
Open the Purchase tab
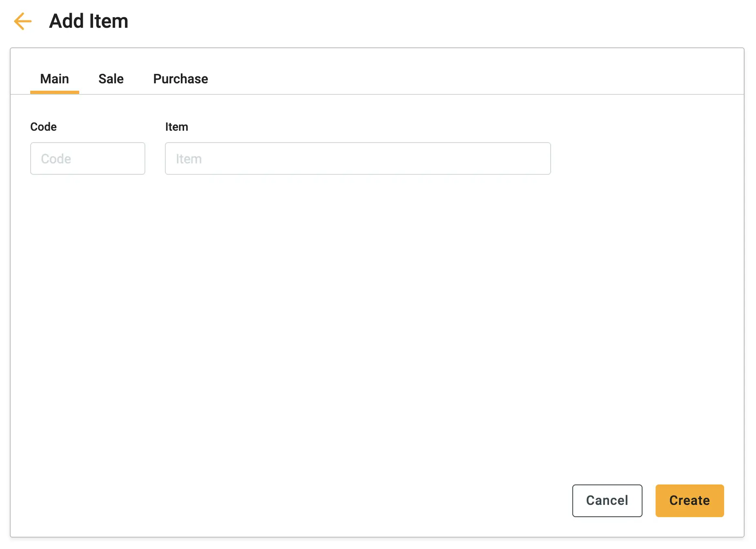pyautogui.click(x=180, y=79)
